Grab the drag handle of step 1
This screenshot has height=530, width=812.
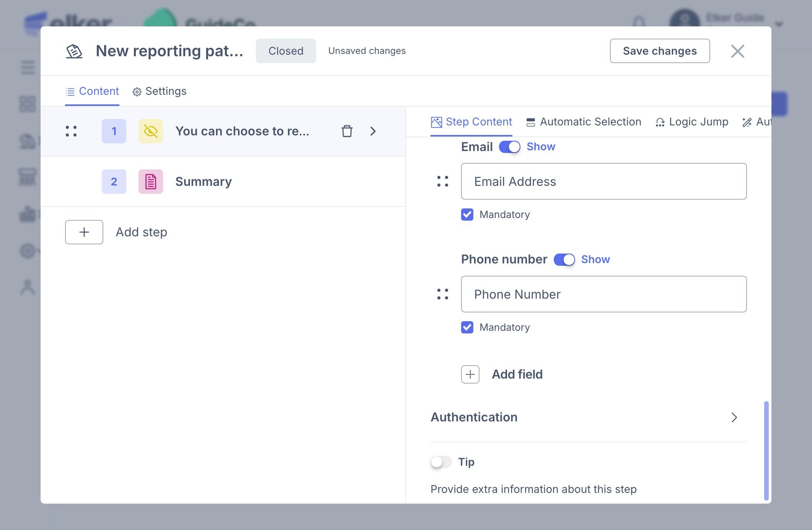click(x=71, y=131)
